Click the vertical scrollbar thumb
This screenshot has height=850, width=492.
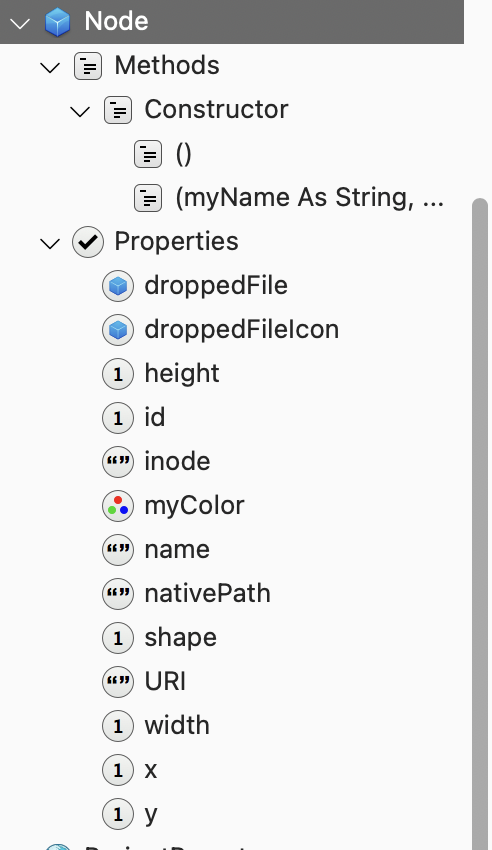tap(480, 524)
